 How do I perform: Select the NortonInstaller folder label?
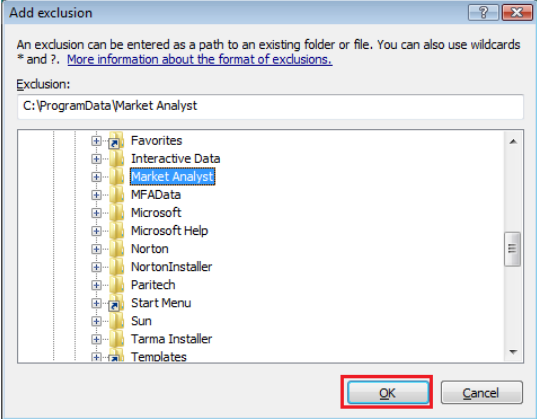click(172, 267)
